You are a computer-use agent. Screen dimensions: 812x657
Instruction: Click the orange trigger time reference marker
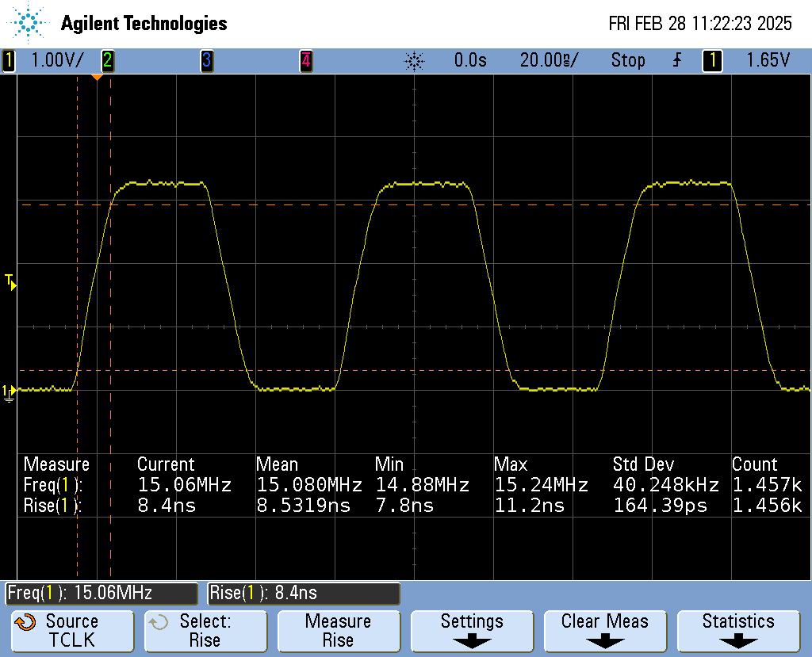click(97, 77)
